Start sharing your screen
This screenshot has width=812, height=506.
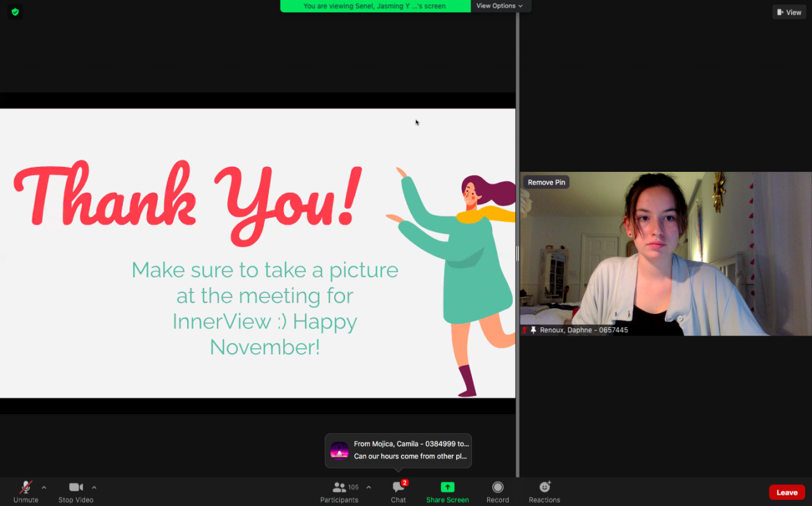447,491
